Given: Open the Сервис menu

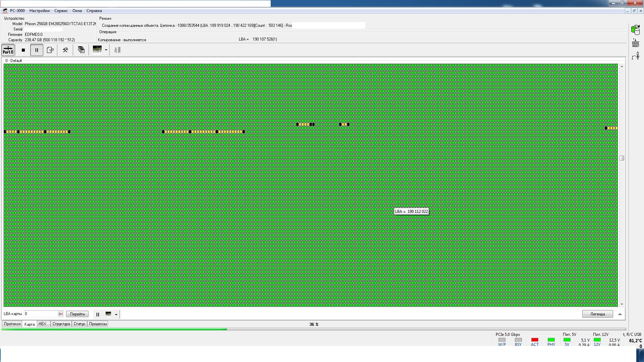Looking at the screenshot, I should tap(61, 11).
